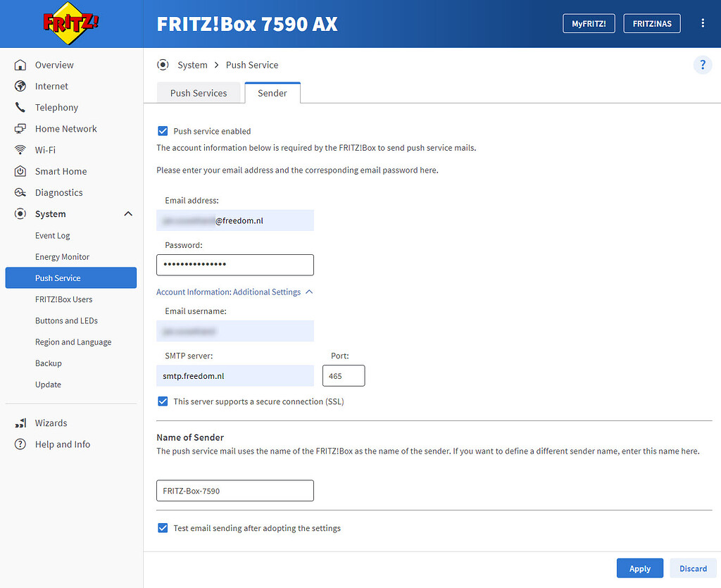721x588 pixels.
Task: Click the Diagnostics icon in sidebar
Action: pyautogui.click(x=20, y=193)
